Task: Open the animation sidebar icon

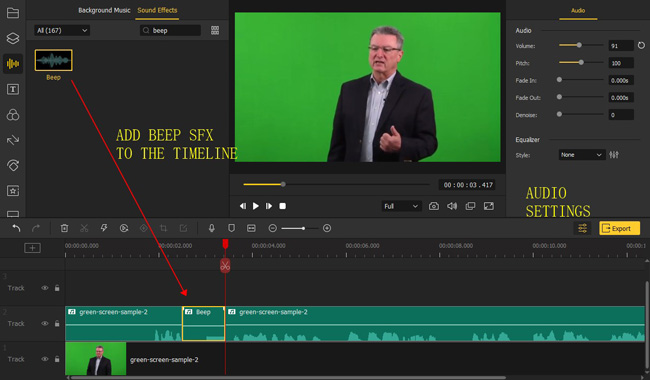Action: click(13, 165)
